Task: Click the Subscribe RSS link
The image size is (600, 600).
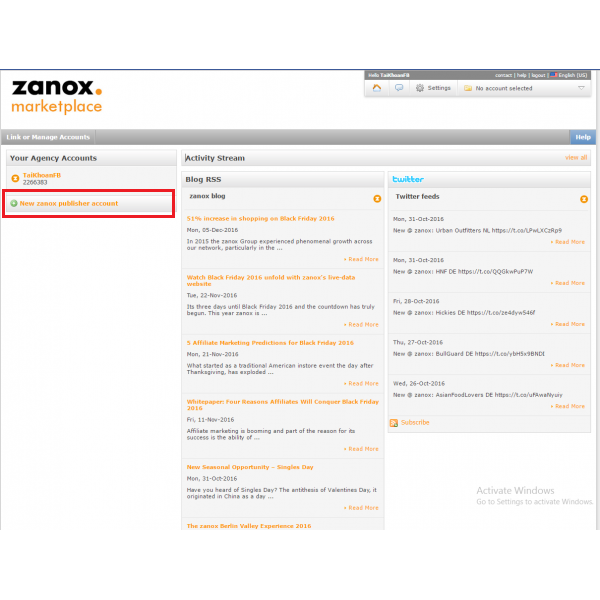Action: pos(415,422)
